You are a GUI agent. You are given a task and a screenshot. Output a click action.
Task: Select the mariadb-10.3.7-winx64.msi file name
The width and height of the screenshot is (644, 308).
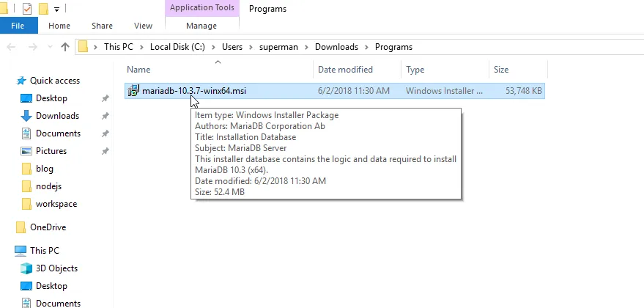point(194,91)
